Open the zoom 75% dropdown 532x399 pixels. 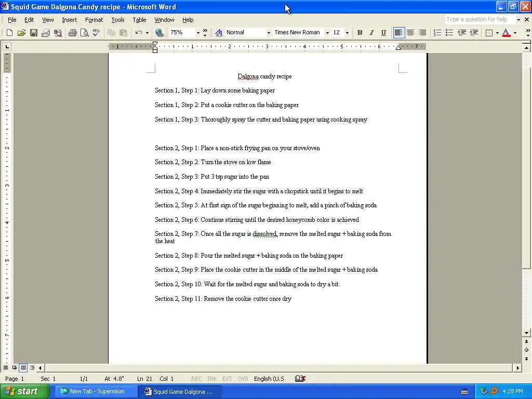[x=198, y=33]
